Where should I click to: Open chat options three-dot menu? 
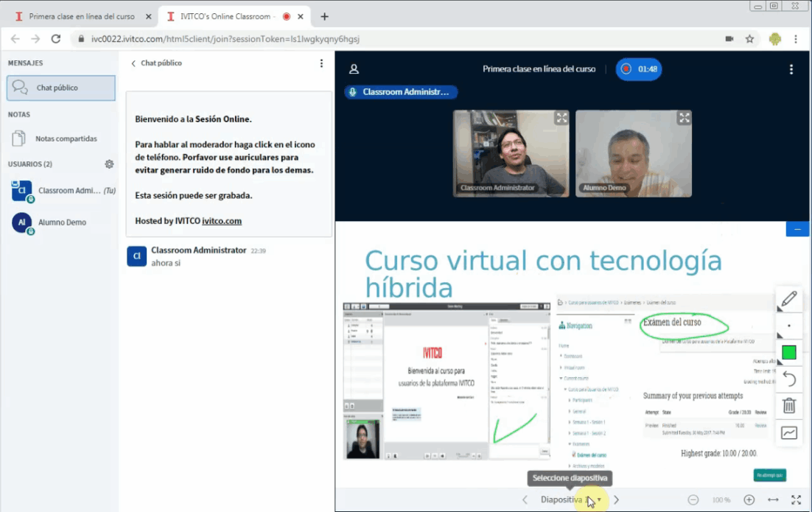click(x=321, y=63)
